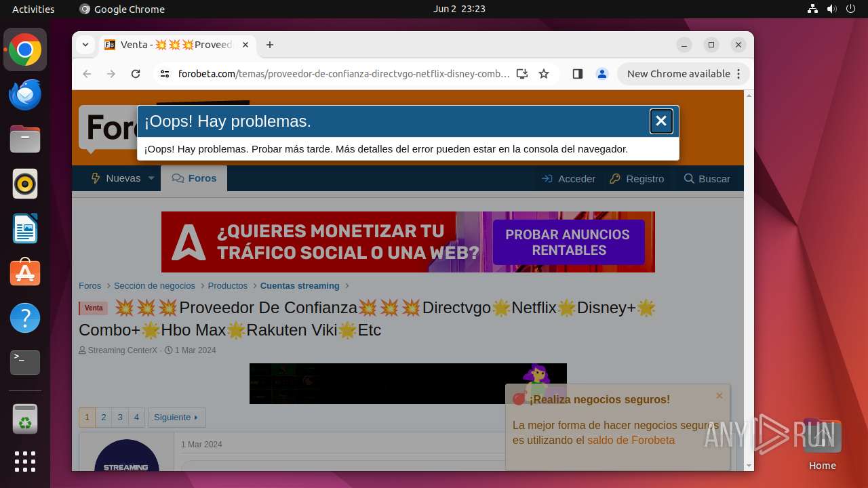868x488 pixels.
Task: Launch Thunderbird Mail from dock
Action: click(x=25, y=95)
